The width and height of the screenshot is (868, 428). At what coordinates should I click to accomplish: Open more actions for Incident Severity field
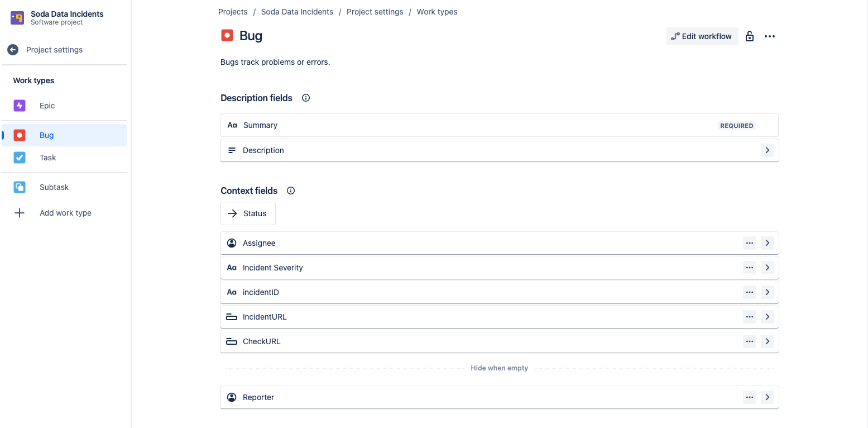[x=749, y=268]
